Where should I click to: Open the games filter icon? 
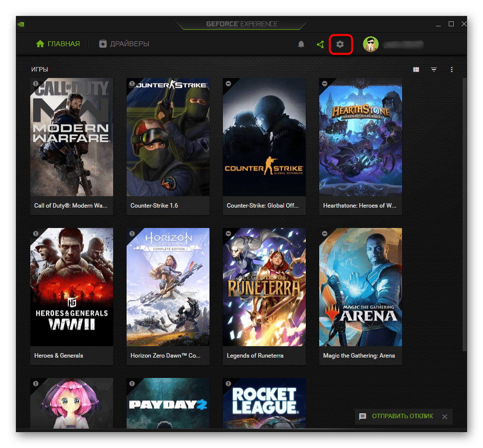(434, 70)
